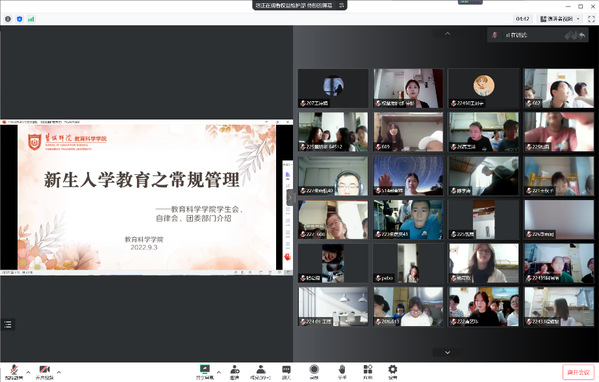Turn on the camera video
The height and width of the screenshot is (382, 599).
pos(45,372)
